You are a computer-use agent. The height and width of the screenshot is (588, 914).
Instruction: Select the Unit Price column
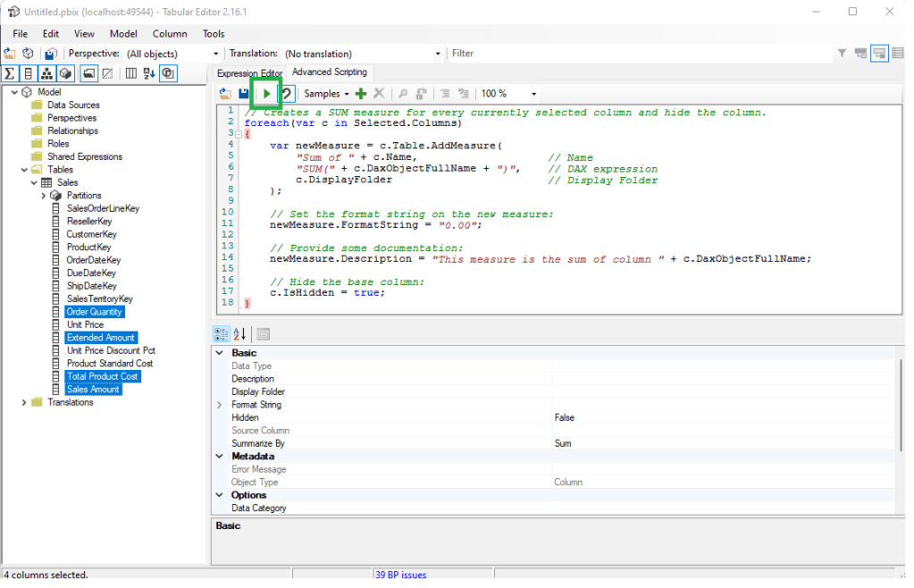[85, 324]
